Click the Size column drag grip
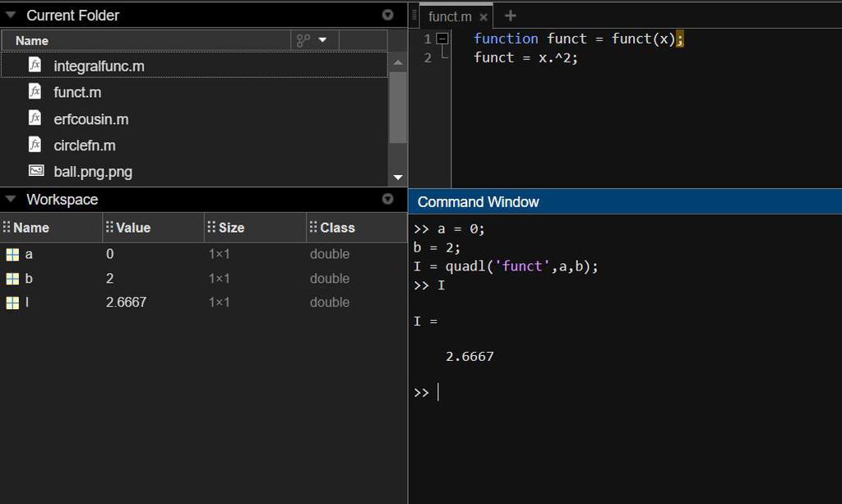Viewport: 842px width, 504px height. pyautogui.click(x=211, y=226)
